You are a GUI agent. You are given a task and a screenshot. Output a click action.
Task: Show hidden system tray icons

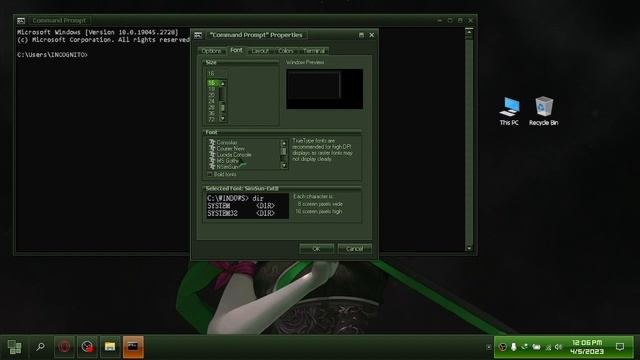pos(489,347)
